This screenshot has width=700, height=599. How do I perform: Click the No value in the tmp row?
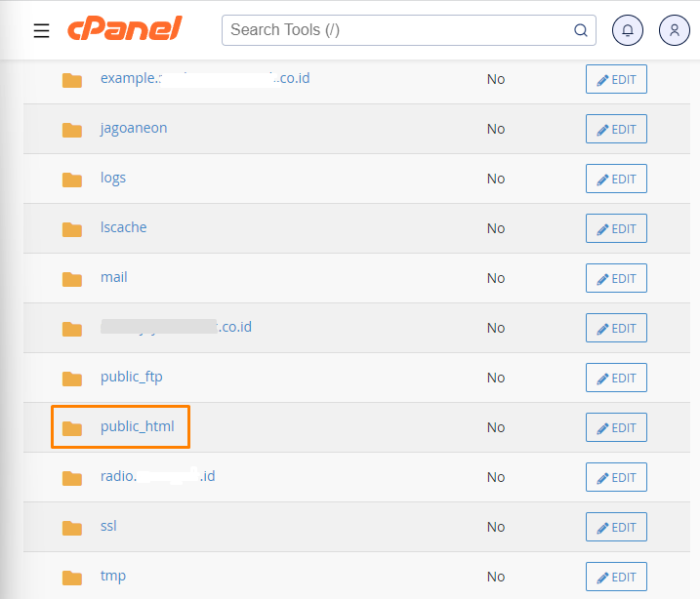click(x=496, y=578)
